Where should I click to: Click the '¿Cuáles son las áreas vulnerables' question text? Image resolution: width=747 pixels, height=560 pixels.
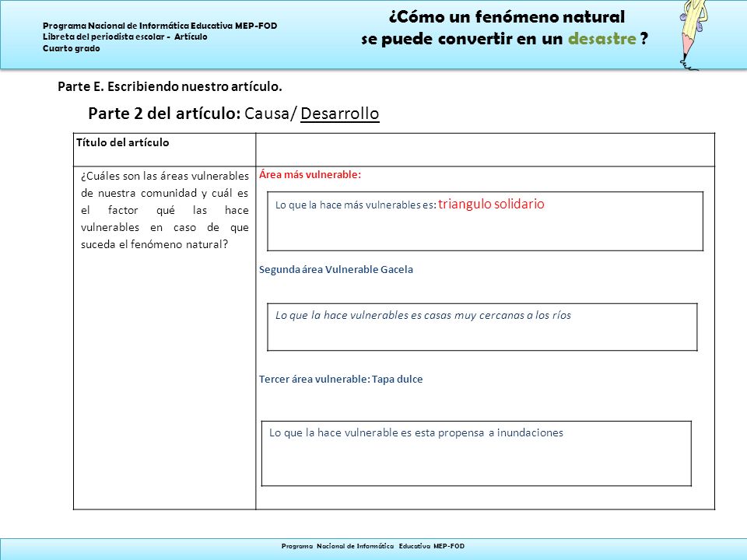165,210
